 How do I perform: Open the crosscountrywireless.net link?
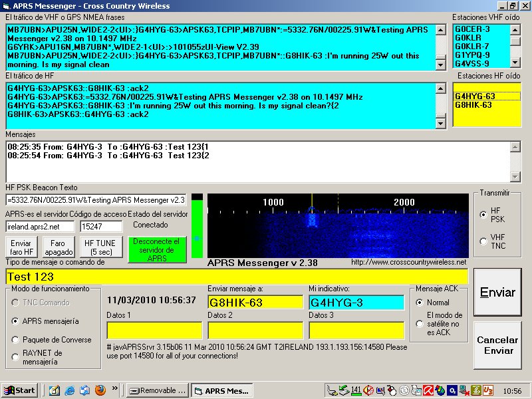[x=408, y=262]
